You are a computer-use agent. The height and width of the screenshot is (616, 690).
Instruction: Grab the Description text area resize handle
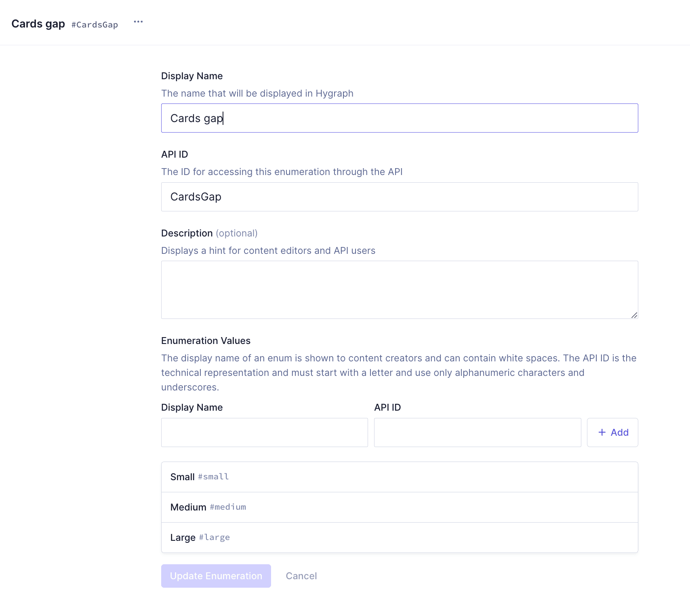(634, 315)
